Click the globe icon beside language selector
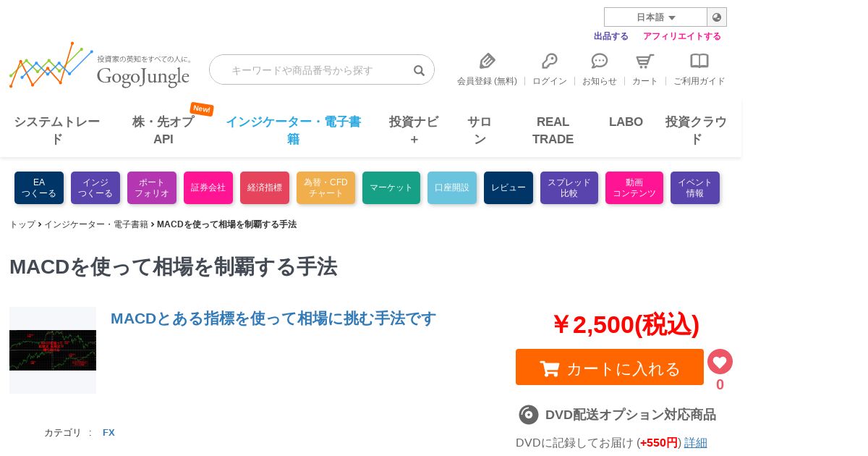Screen dimensions: 868x456 717,17
